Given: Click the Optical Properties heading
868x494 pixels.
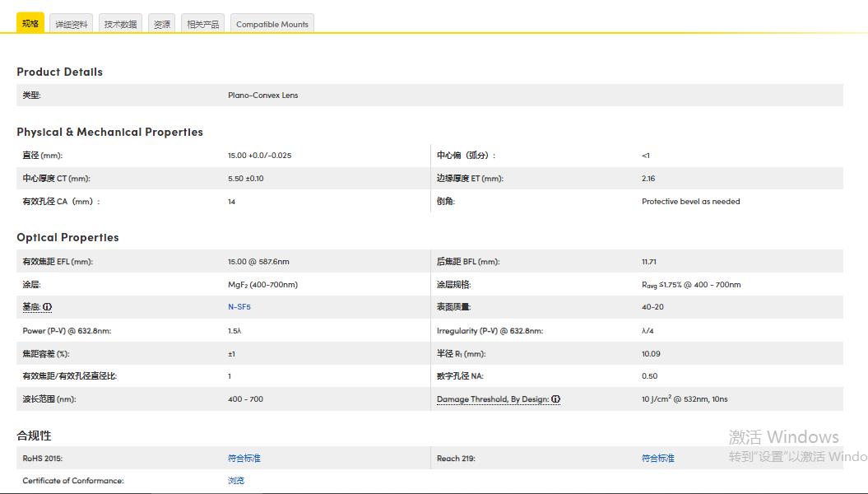Looking at the screenshot, I should pos(67,237).
